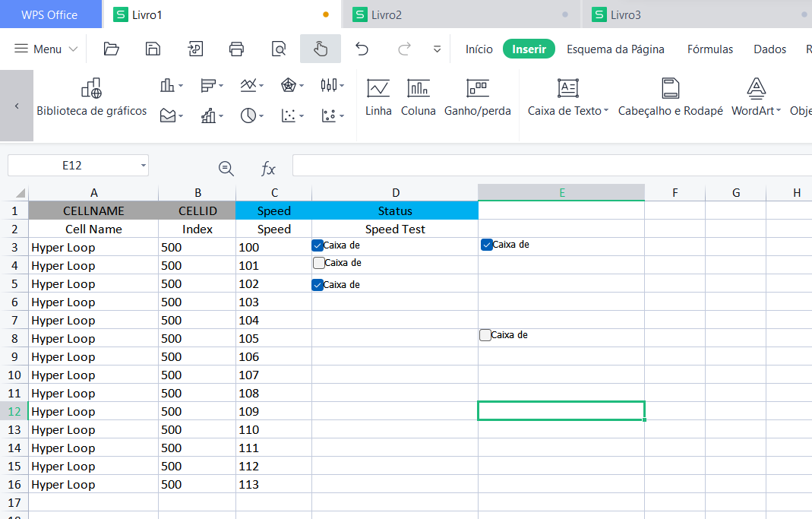Expand the Name Box dropdown
The image size is (812, 519).
[x=143, y=166]
